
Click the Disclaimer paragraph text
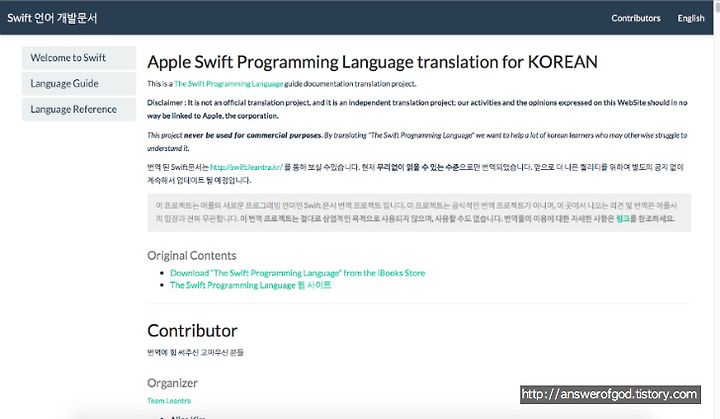(x=417, y=109)
